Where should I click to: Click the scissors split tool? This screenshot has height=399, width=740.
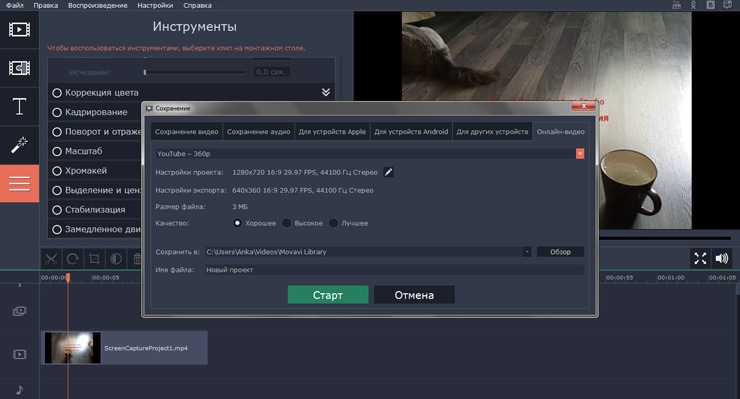point(51,259)
